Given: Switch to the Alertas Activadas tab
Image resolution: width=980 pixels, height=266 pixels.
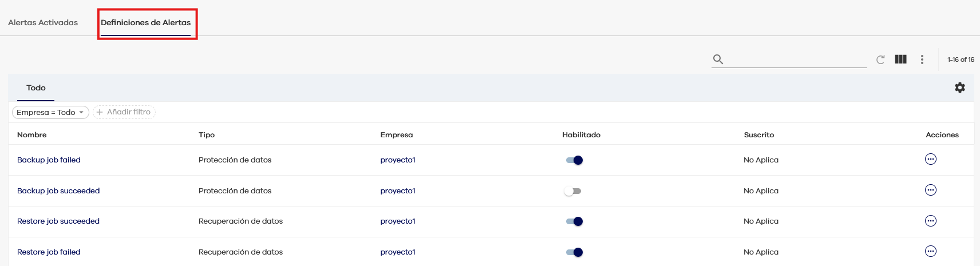Looking at the screenshot, I should [x=43, y=23].
